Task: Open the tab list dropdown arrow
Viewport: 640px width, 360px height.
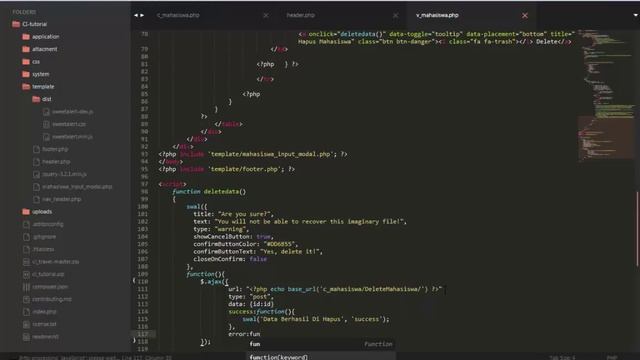Action: pyautogui.click(x=636, y=15)
